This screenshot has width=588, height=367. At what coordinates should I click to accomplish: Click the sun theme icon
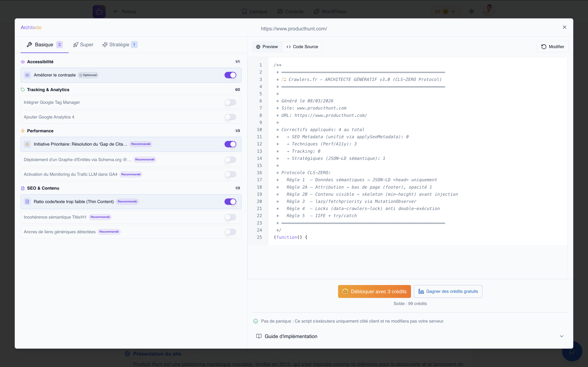471,11
